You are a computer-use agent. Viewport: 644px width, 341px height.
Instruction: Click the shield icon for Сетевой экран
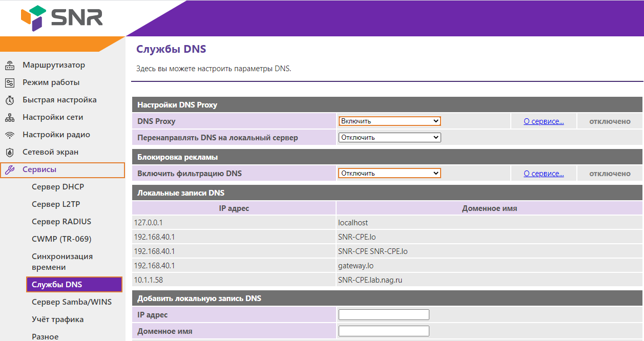[10, 153]
